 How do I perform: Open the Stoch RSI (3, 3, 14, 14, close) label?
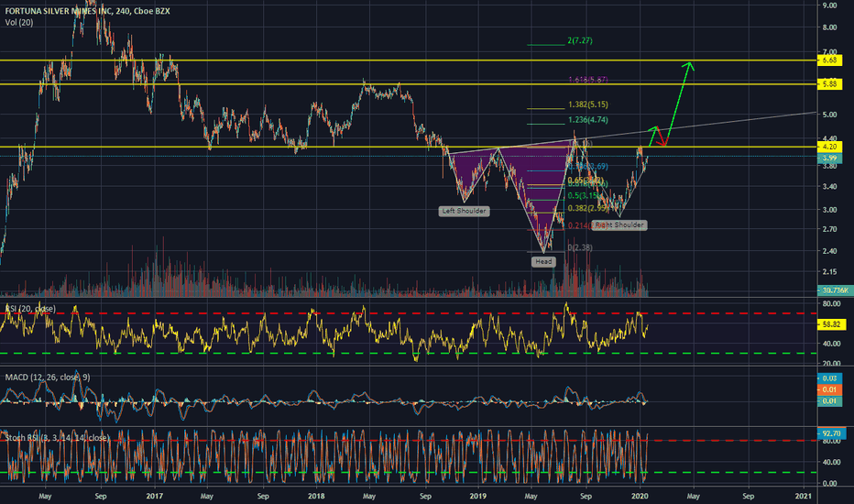(57, 437)
